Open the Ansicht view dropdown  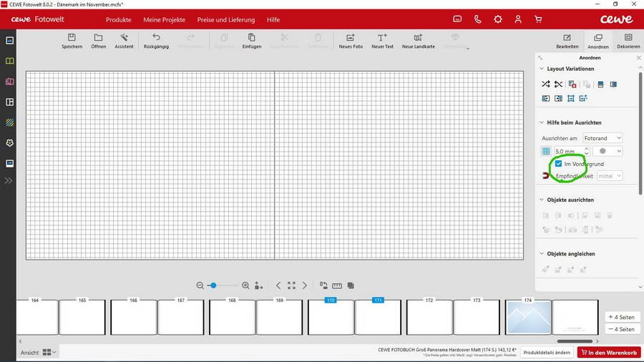coord(49,353)
